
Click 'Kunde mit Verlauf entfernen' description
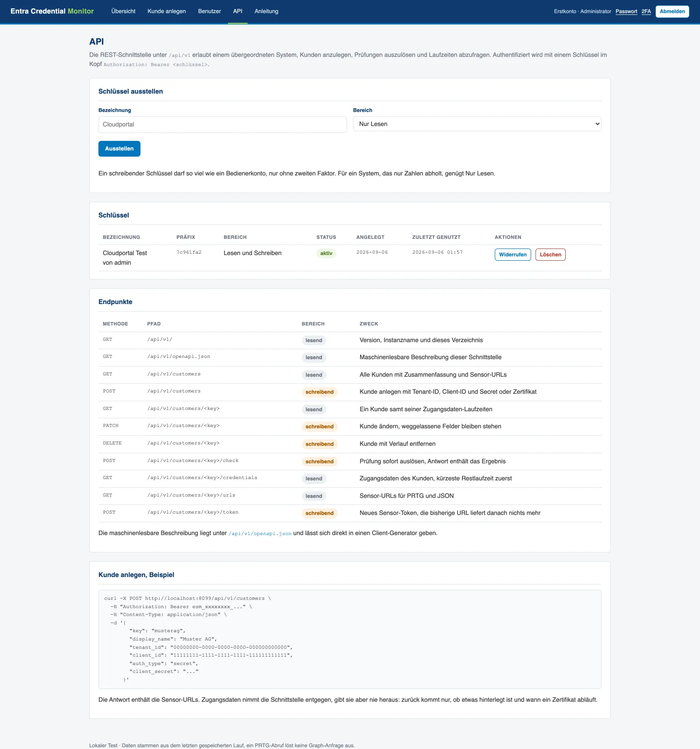(398, 444)
